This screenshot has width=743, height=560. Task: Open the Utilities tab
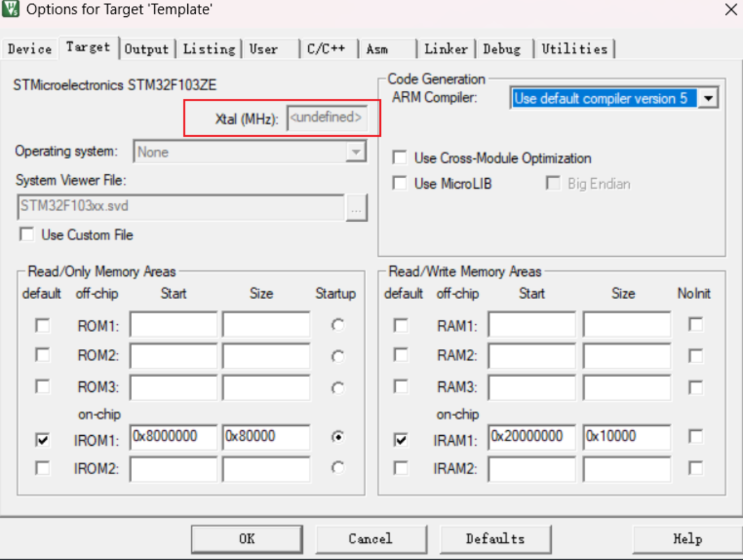point(574,49)
